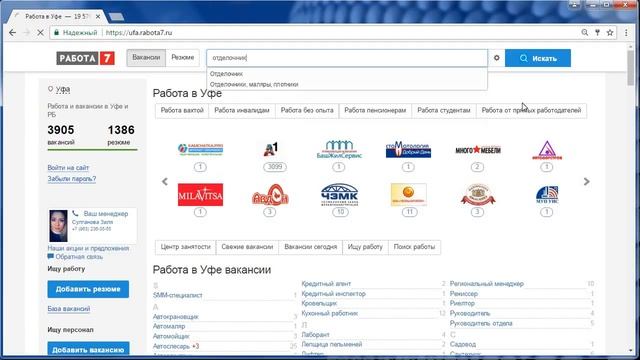This screenshot has width=640, height=360.
Task: Open Работа от прямых работодателей tab
Action: click(531, 111)
